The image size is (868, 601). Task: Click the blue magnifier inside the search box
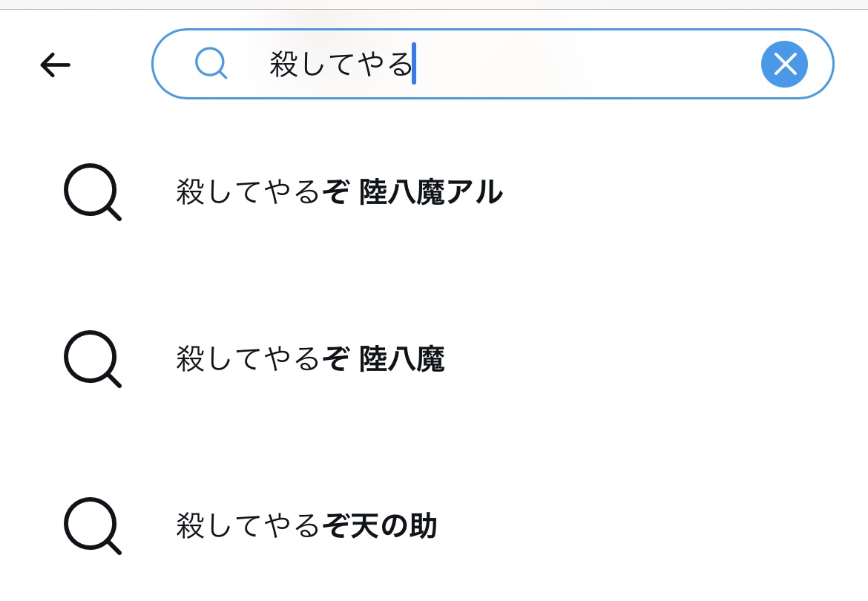point(211,65)
